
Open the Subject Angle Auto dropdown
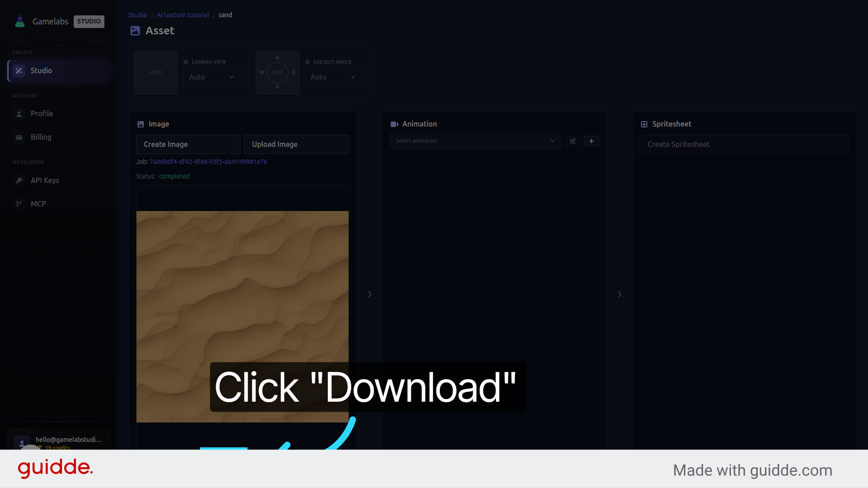(333, 77)
